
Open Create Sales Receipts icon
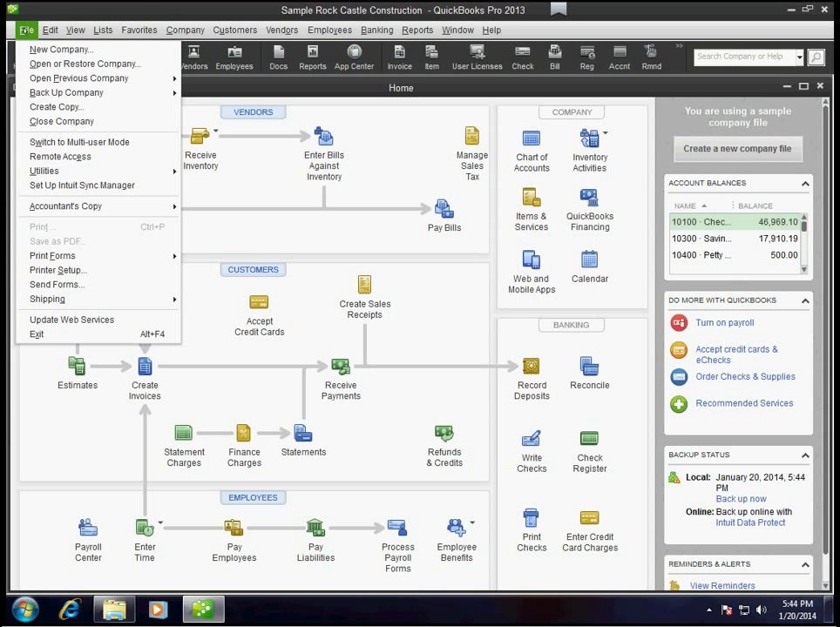tap(364, 284)
